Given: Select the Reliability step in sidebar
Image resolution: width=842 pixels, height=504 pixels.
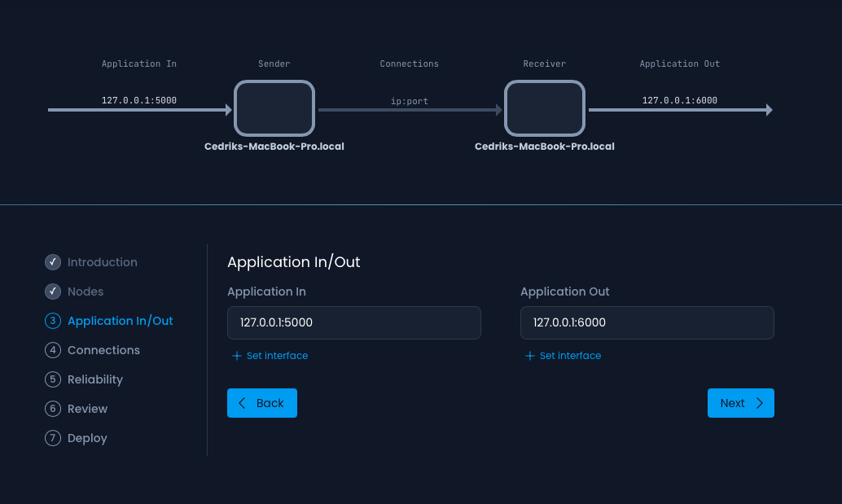Looking at the screenshot, I should pos(95,379).
